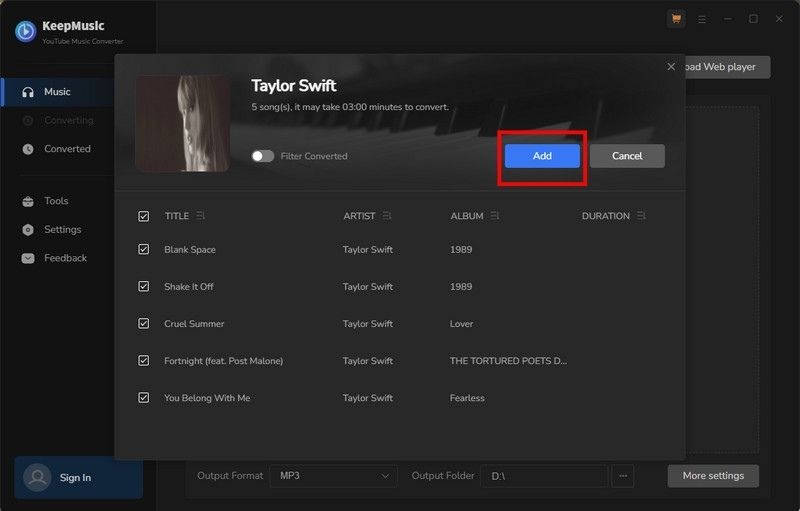
Task: Switch to the Converting section
Action: click(57, 120)
